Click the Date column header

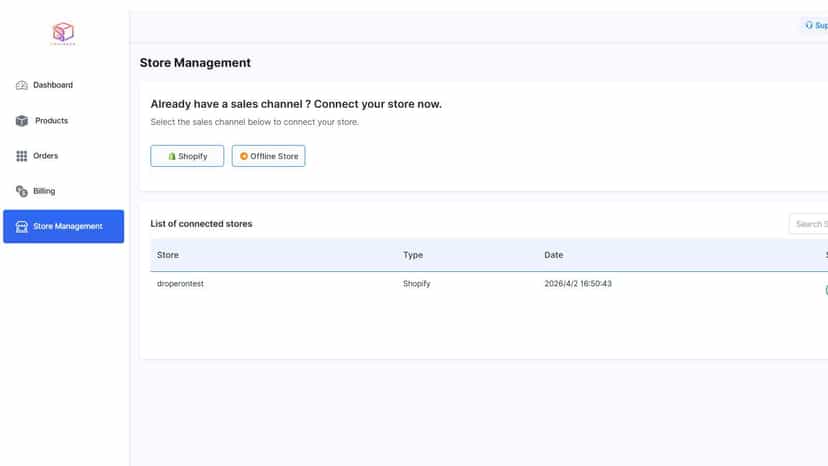(553, 255)
